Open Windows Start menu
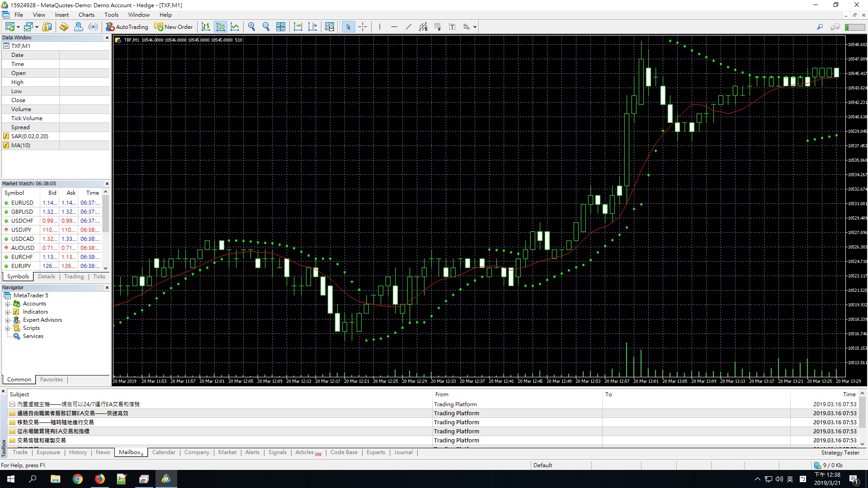Image resolution: width=868 pixels, height=488 pixels. [11, 479]
